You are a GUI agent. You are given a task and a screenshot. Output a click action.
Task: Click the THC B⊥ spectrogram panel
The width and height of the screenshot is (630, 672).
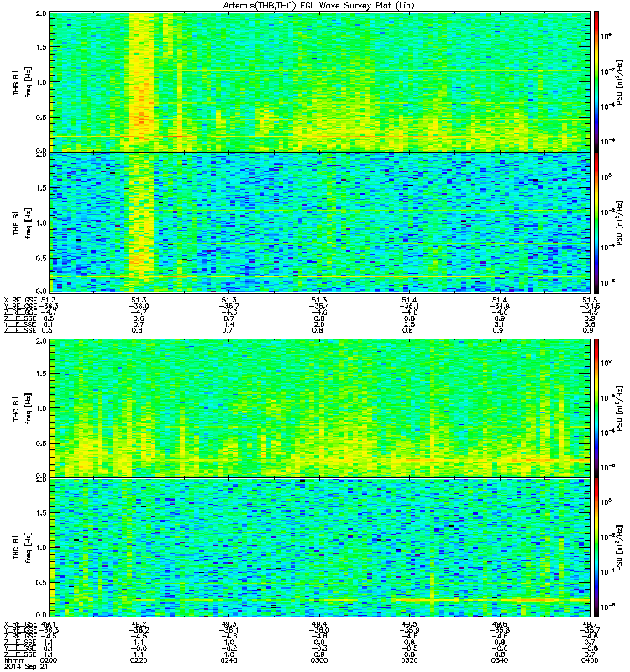point(320,408)
